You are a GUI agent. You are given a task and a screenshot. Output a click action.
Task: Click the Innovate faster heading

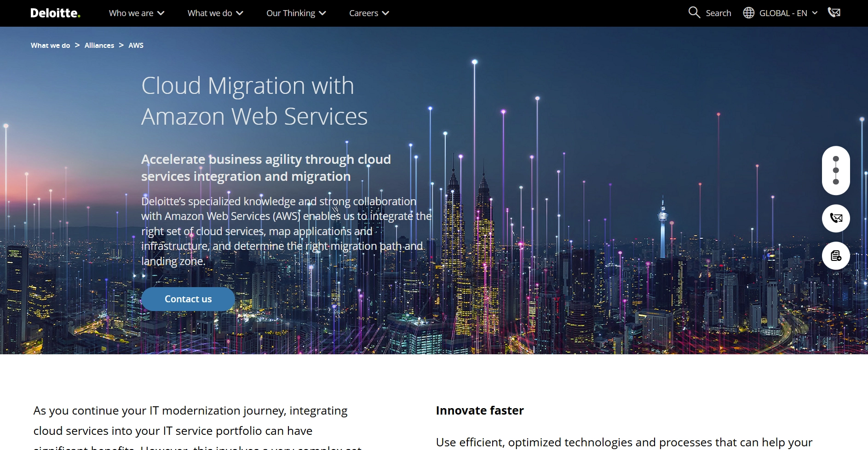point(480,410)
